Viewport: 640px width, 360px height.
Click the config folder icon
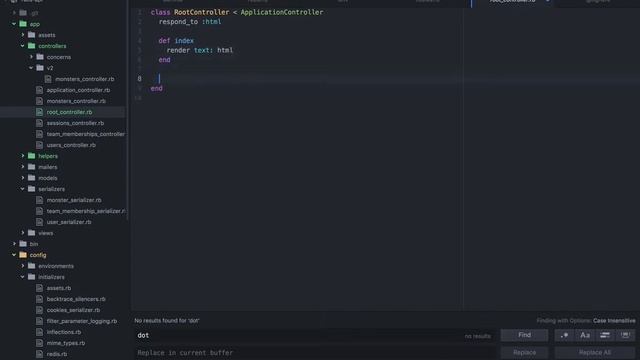[x=23, y=255]
